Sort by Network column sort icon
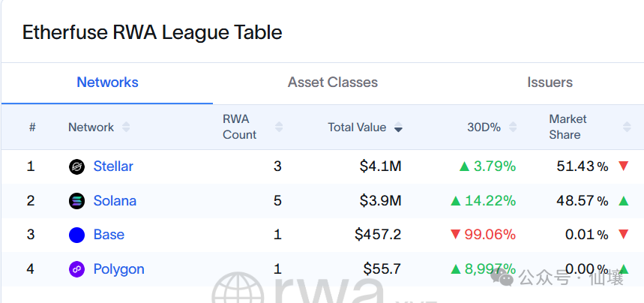This screenshot has height=303, width=644. 126,127
